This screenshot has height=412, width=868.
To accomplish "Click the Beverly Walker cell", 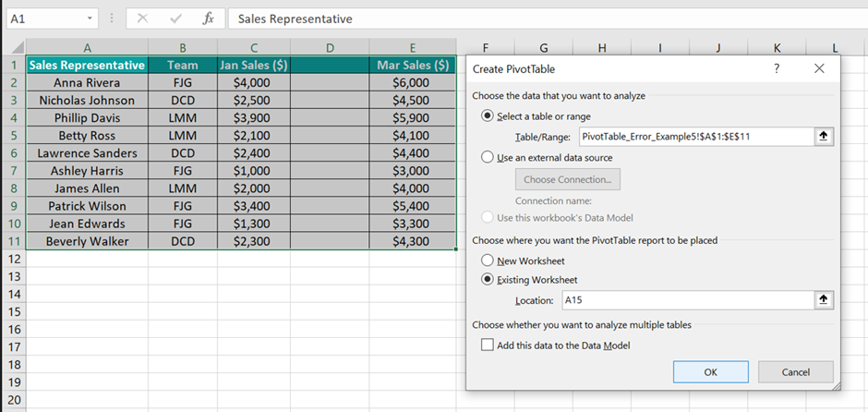I will click(87, 241).
